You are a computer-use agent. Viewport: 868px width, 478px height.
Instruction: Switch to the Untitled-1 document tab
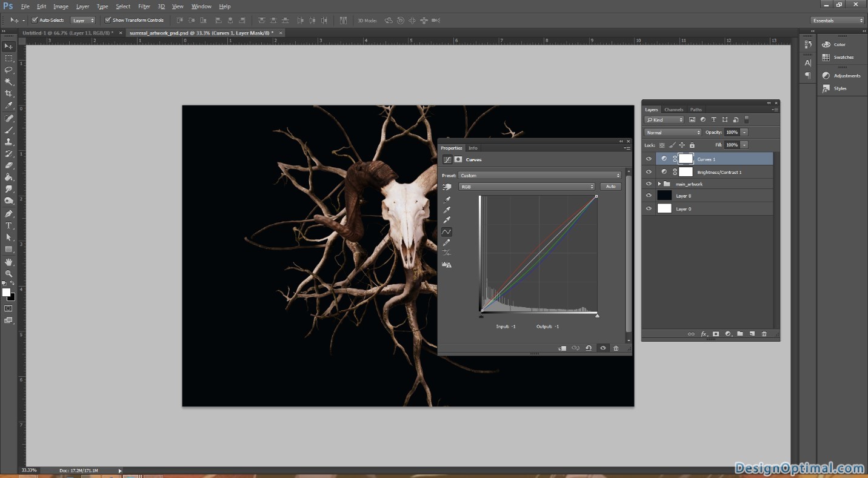click(x=68, y=33)
